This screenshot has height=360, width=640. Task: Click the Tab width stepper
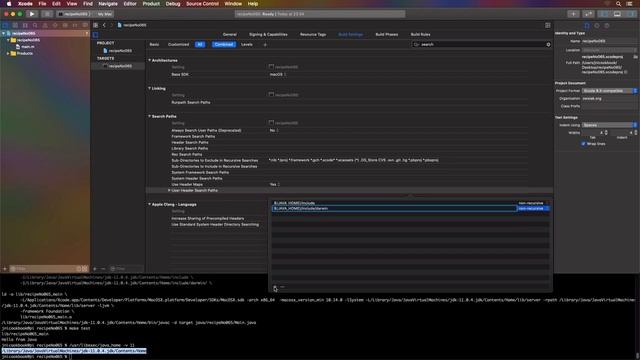[606, 133]
